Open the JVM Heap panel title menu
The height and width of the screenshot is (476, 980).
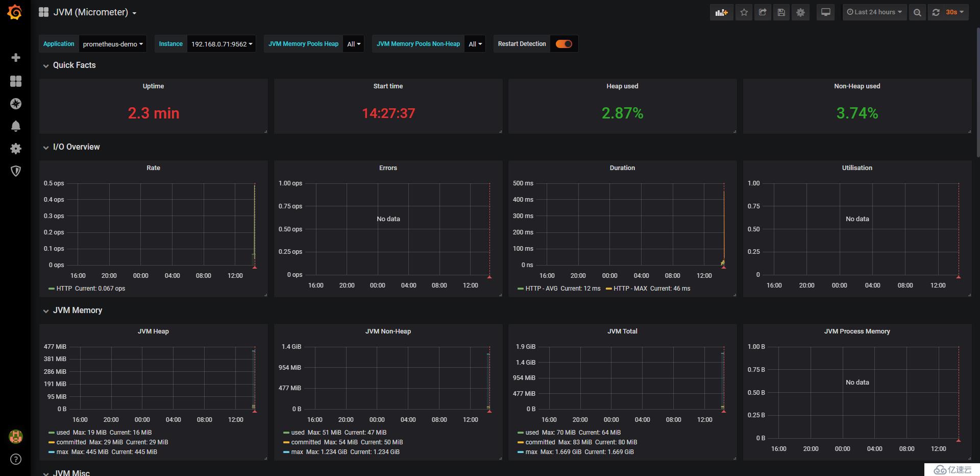coord(153,331)
